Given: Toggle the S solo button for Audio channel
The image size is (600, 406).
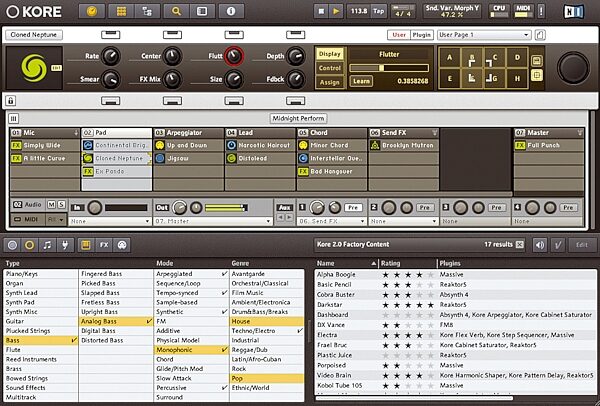Looking at the screenshot, I should (61, 205).
